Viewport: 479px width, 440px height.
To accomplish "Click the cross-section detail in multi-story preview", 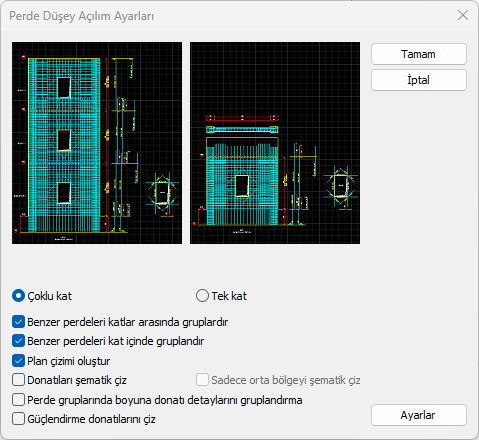I will (x=162, y=194).
